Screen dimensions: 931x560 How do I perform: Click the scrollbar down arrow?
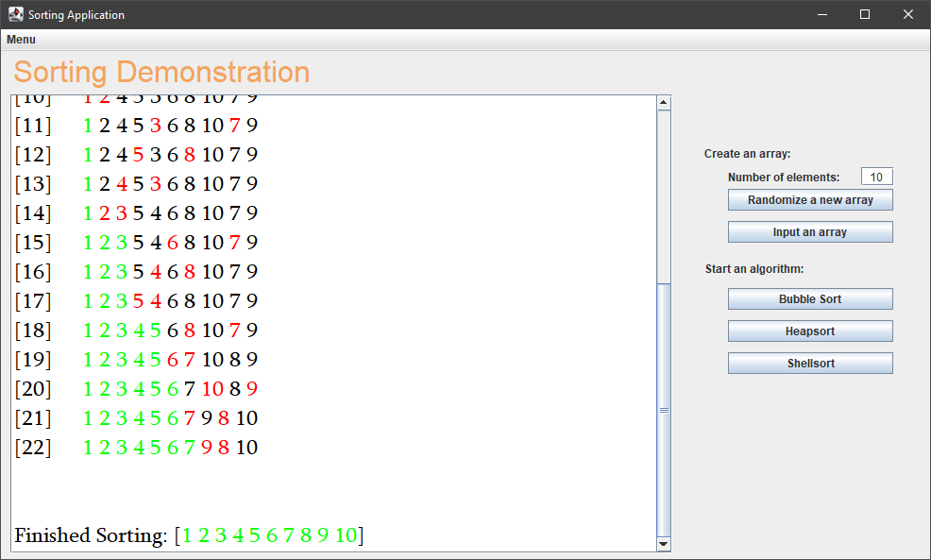[x=664, y=544]
